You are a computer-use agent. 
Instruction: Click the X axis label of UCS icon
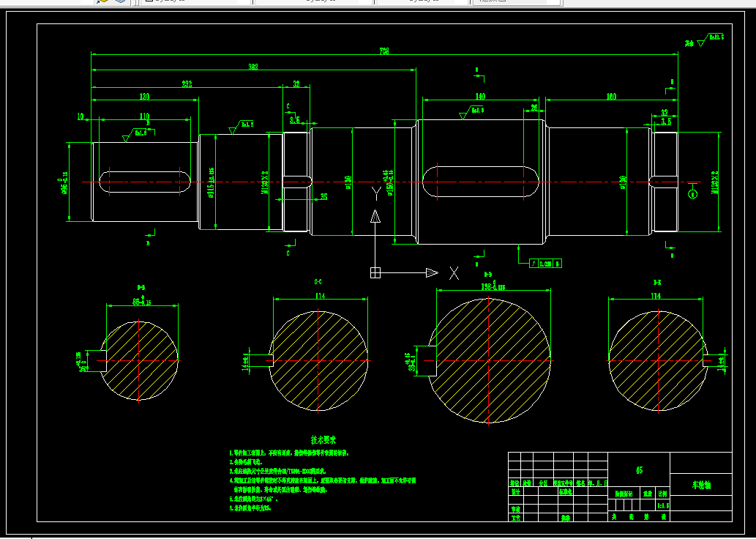click(x=454, y=273)
